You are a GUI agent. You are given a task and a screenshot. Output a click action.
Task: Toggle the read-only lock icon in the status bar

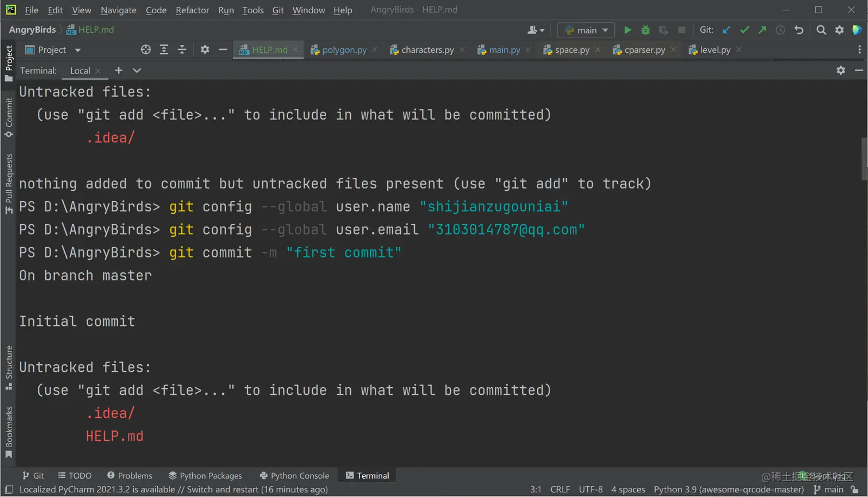coord(855,490)
